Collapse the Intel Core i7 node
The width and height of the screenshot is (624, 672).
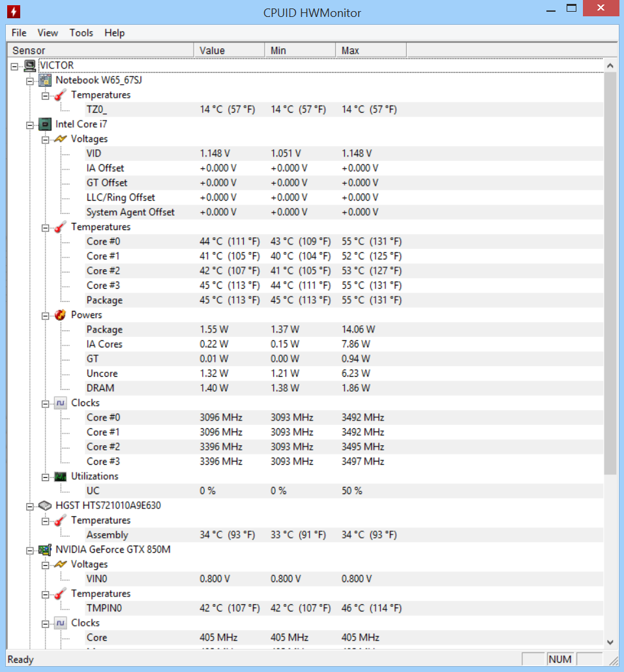coord(29,125)
